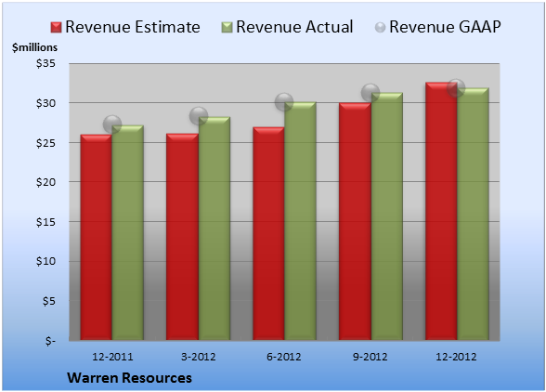
Task: Click the '12-2011' x-axis label
Action: click(x=112, y=357)
